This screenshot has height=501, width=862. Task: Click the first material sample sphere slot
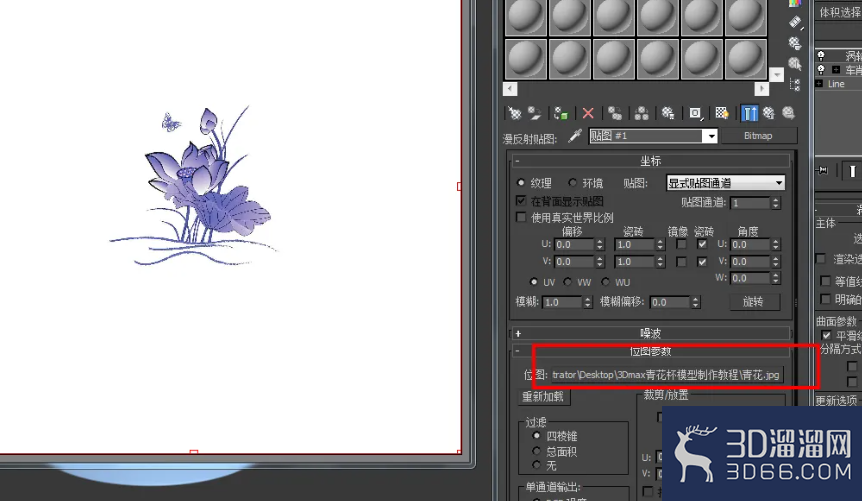(x=526, y=18)
